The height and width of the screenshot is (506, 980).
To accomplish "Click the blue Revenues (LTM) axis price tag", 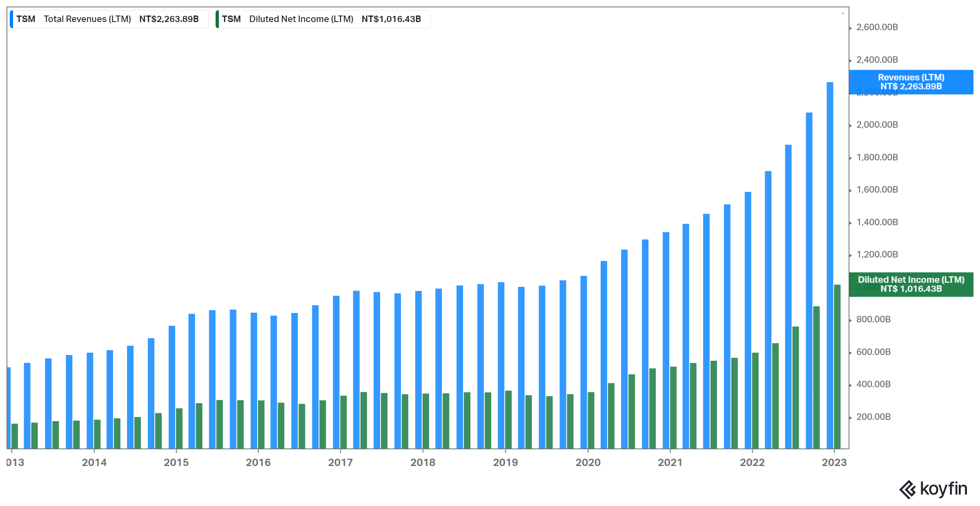I will coord(911,82).
